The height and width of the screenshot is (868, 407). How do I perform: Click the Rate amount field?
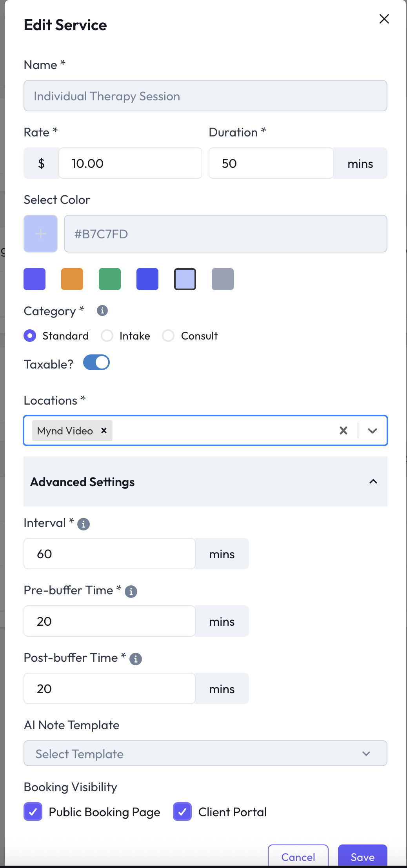130,163
